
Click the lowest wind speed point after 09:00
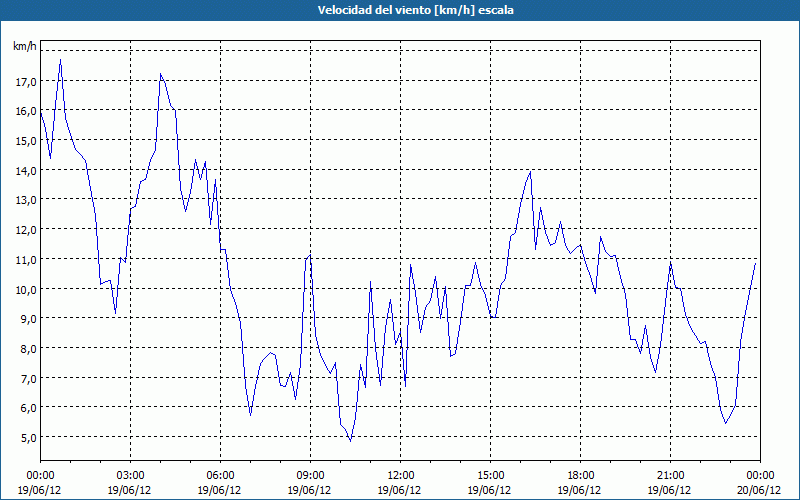(x=351, y=440)
